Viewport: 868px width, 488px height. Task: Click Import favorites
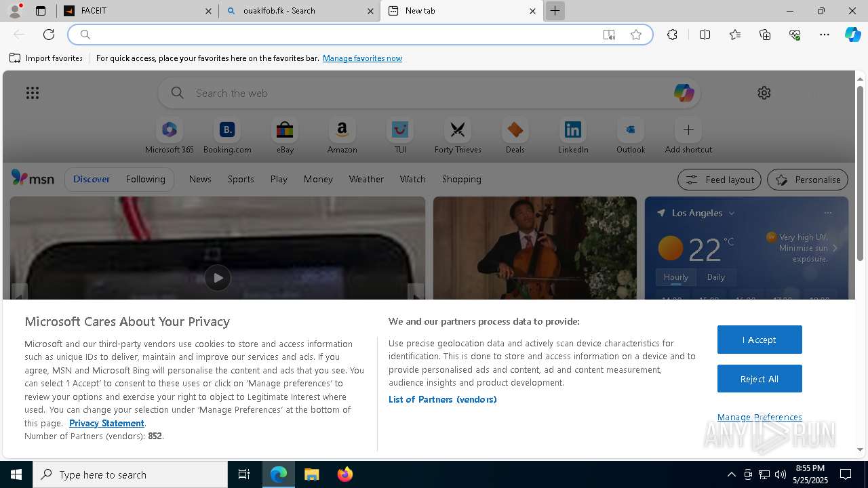coord(46,58)
